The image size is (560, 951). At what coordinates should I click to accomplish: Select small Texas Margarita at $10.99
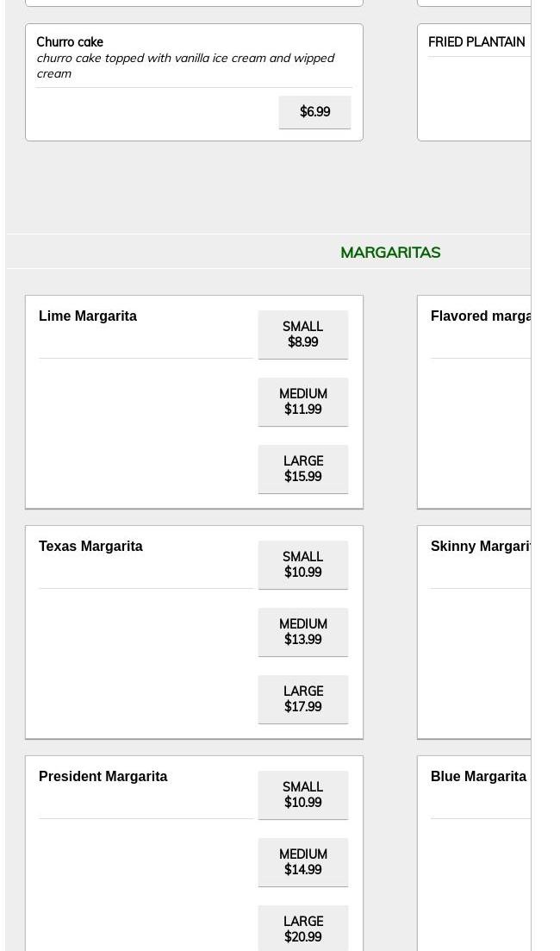(x=303, y=566)
